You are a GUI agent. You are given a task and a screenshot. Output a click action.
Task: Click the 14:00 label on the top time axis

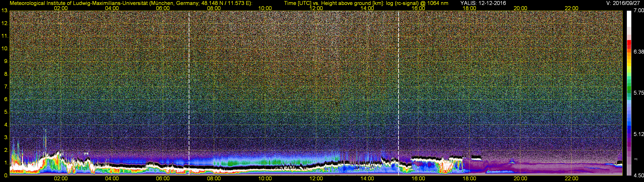pyautogui.click(x=367, y=8)
